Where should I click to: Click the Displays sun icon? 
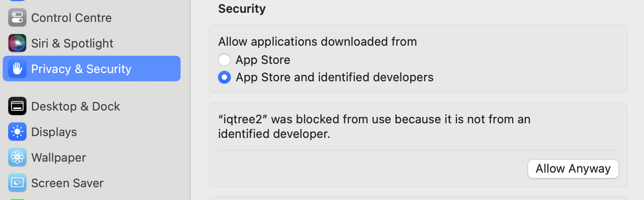click(17, 132)
